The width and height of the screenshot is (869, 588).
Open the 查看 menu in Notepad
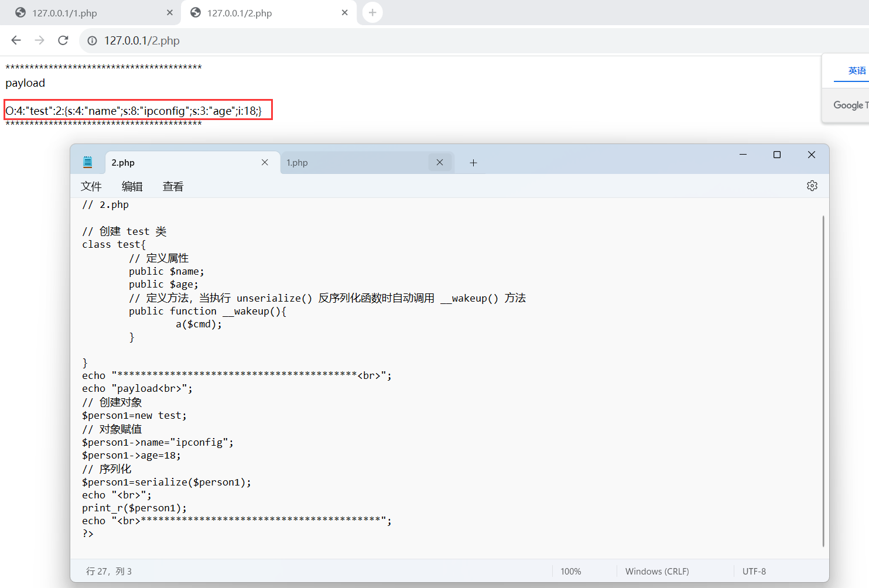[x=173, y=186]
